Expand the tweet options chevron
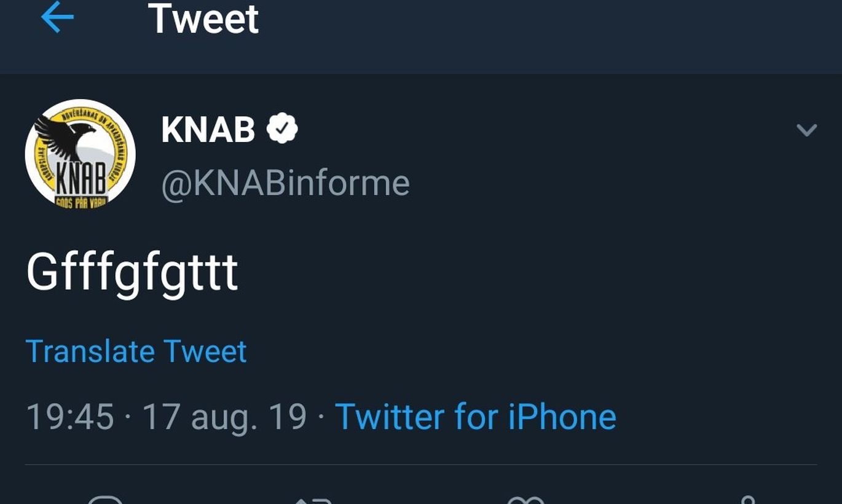842x504 pixels. (x=806, y=130)
